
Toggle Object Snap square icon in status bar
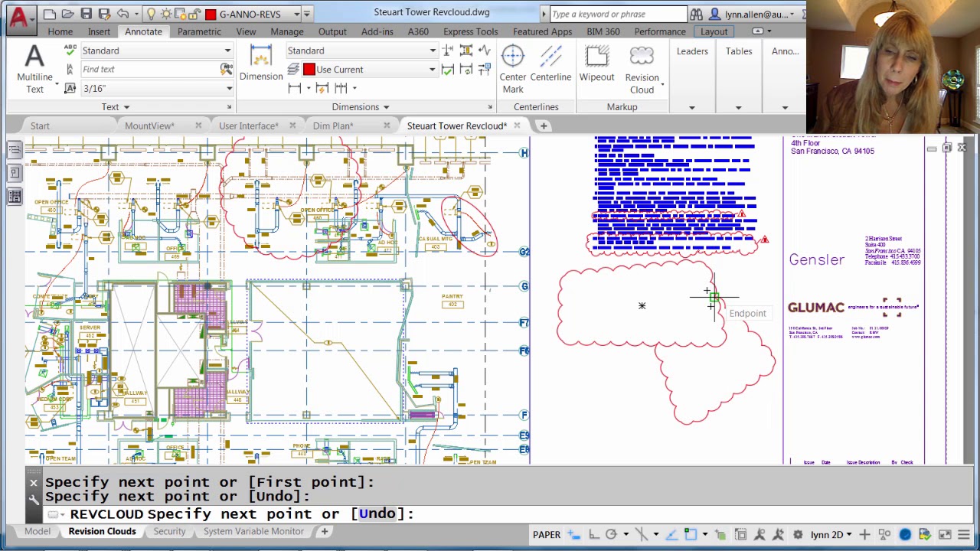(x=690, y=534)
